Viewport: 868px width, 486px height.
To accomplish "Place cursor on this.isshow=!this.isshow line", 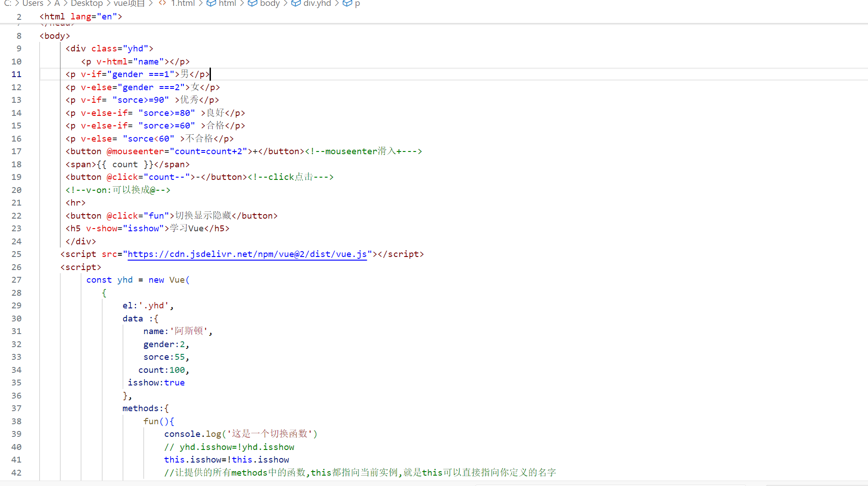I will point(227,460).
